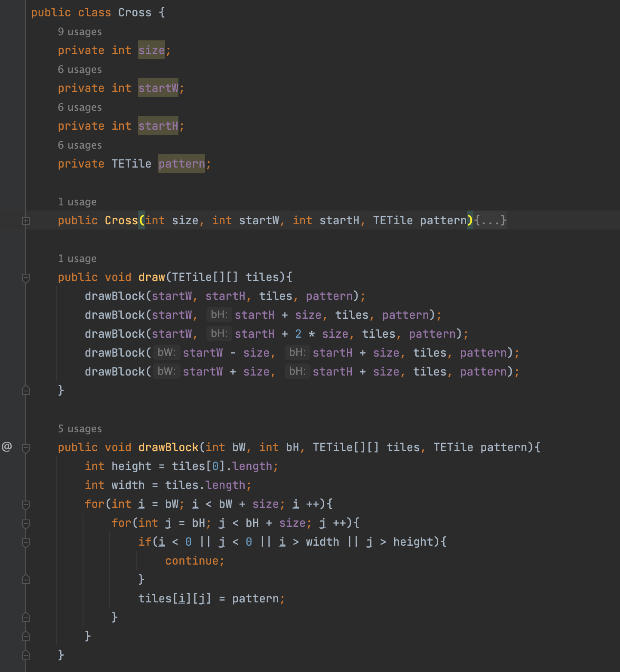Click the Cross class name in class declaration
Viewport: 620px width, 672px height.
coord(135,12)
